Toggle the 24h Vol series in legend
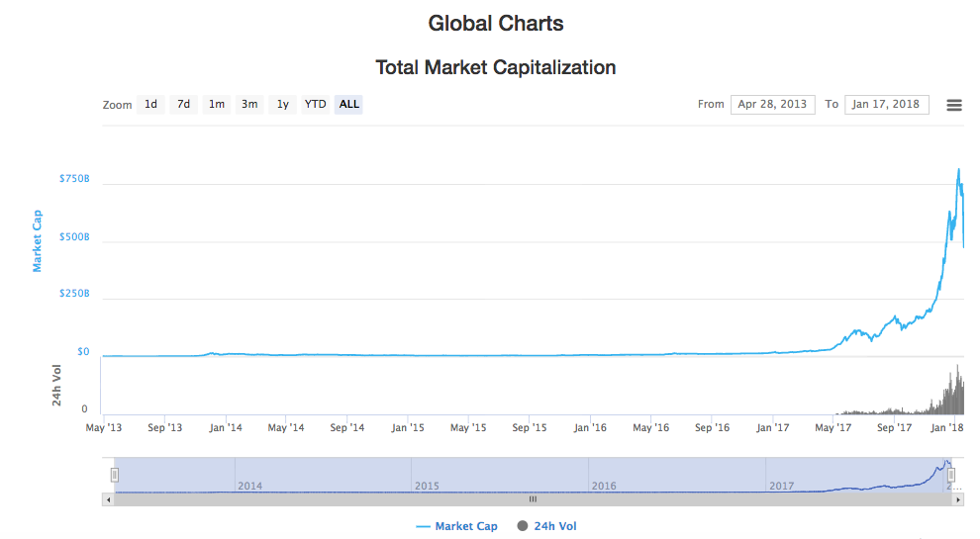 pos(546,526)
